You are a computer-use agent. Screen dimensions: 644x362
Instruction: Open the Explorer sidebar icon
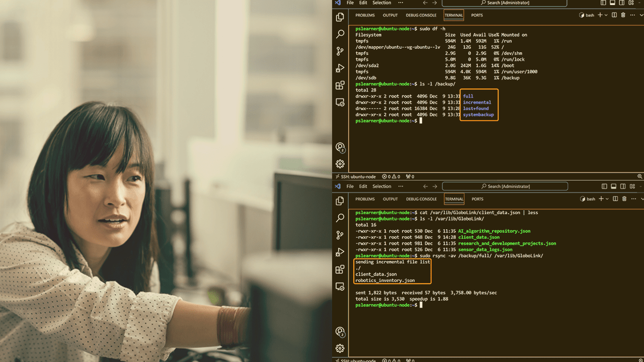(340, 17)
